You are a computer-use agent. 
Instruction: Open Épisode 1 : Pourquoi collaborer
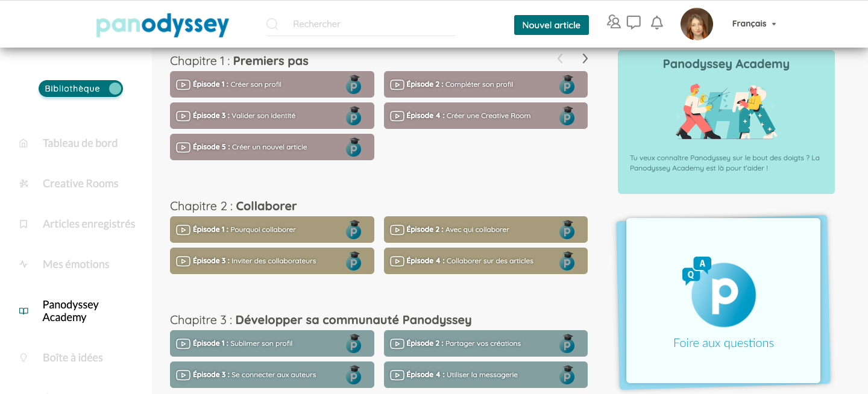click(x=272, y=230)
